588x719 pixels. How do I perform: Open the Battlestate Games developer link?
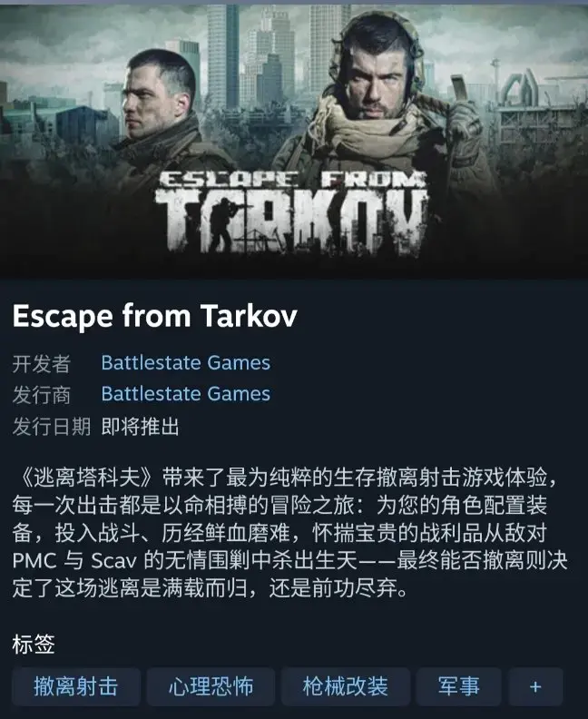pos(186,363)
